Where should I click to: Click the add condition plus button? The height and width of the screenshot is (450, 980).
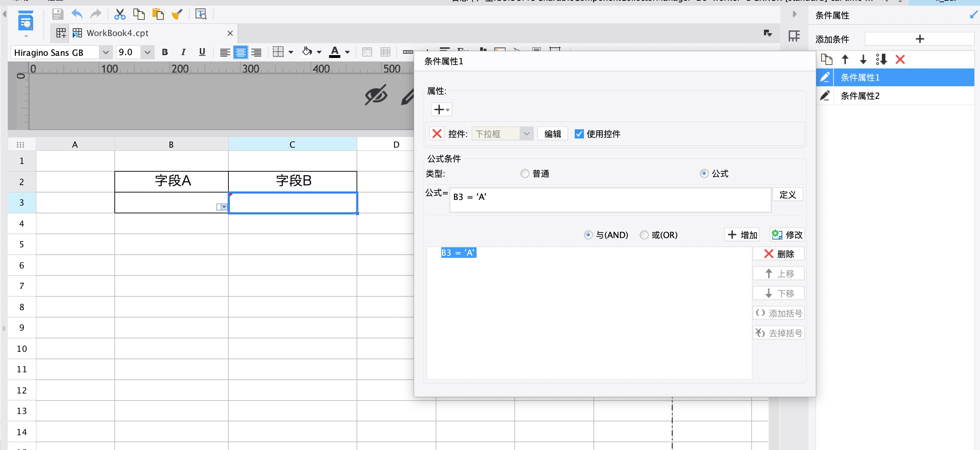coord(919,39)
